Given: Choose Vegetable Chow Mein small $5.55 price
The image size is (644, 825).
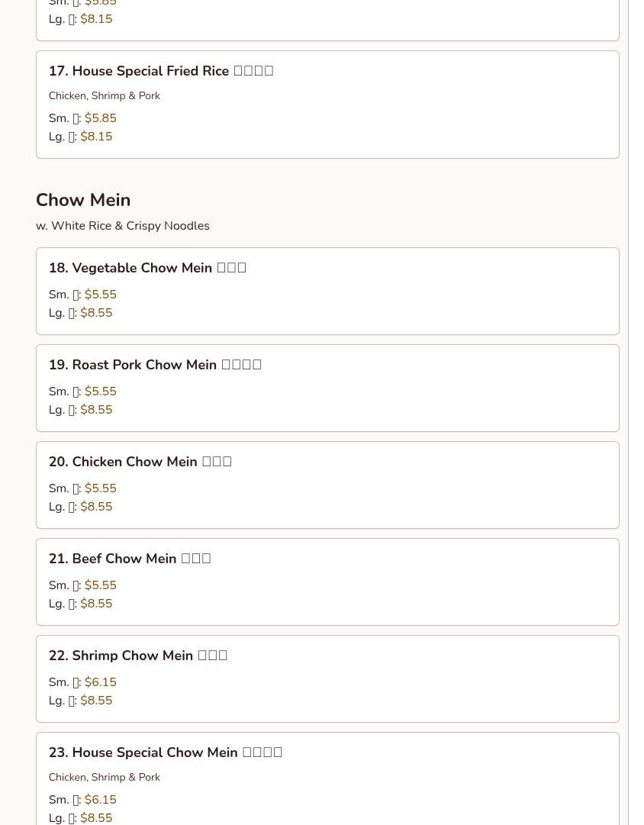Looking at the screenshot, I should point(101,294).
